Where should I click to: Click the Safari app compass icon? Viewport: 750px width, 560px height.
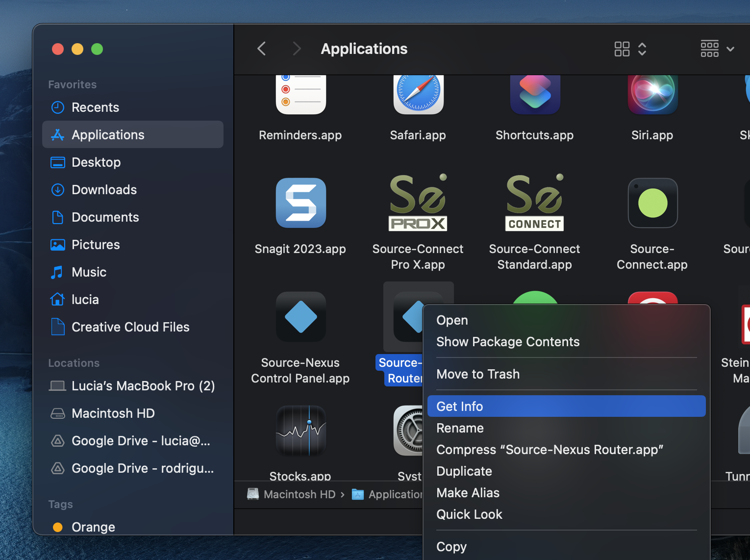click(418, 93)
